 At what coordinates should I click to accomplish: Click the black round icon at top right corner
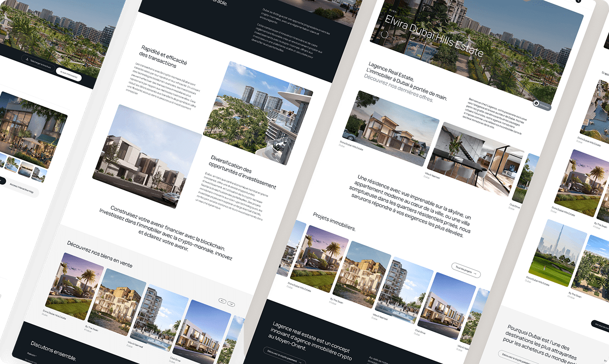click(579, 1)
